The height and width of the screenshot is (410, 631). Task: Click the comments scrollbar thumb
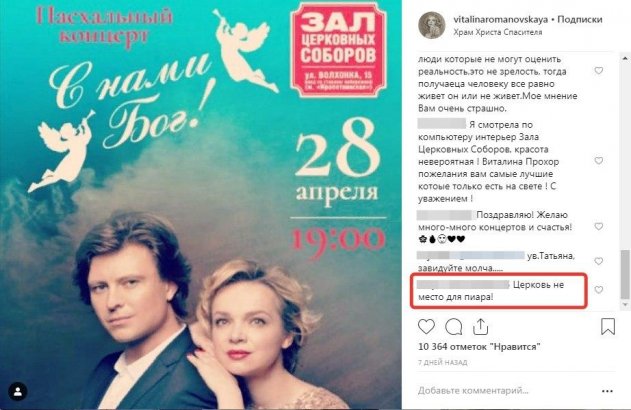(x=625, y=274)
